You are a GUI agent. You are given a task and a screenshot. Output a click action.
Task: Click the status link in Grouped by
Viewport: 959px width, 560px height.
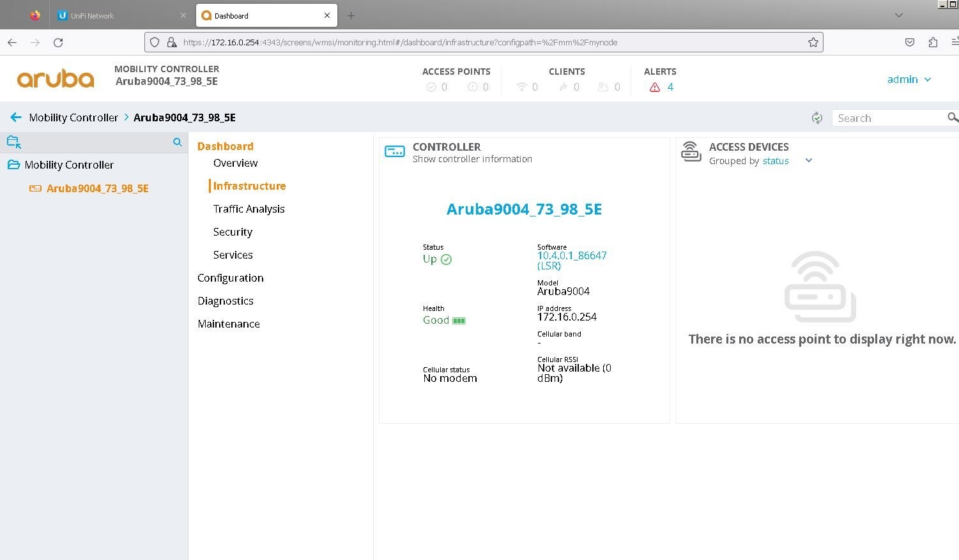click(776, 161)
